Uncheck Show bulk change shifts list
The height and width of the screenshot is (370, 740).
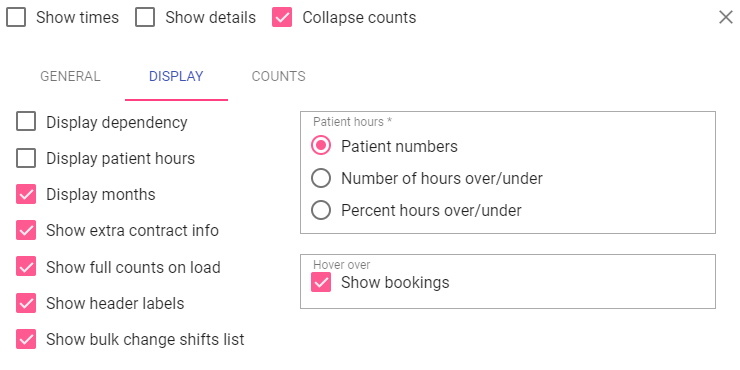(26, 339)
